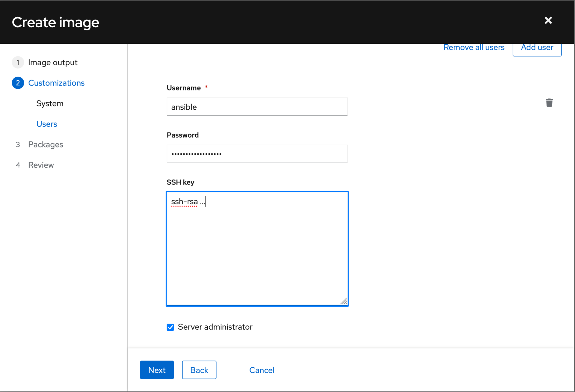Click the Username field containing ansible
Screen dimensions: 575x392
257,107
